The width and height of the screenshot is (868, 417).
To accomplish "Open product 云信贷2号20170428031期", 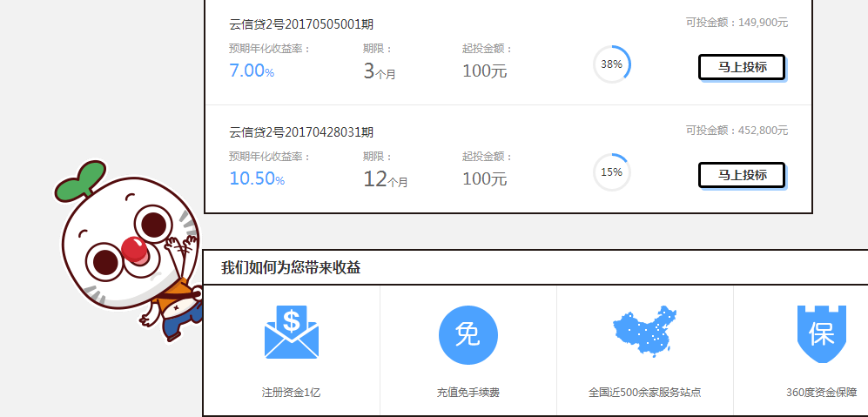I will tap(301, 132).
